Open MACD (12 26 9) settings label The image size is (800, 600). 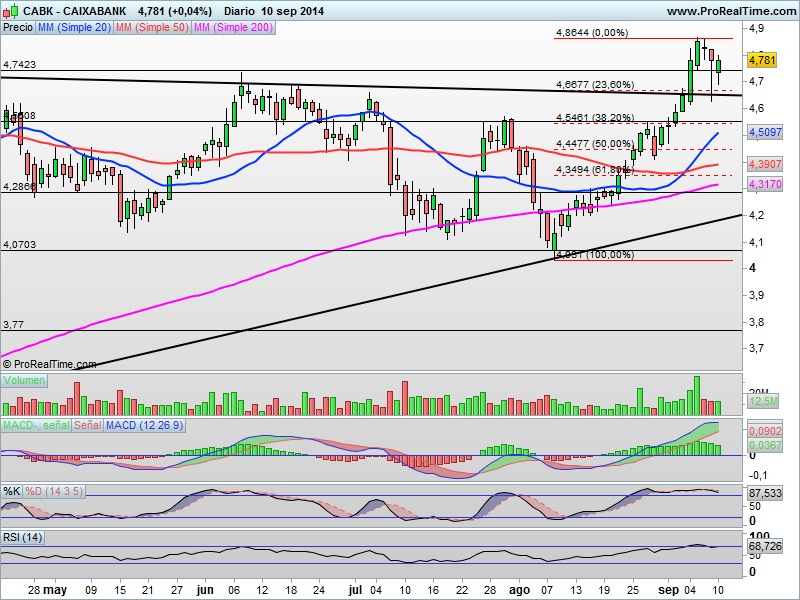tap(144, 426)
